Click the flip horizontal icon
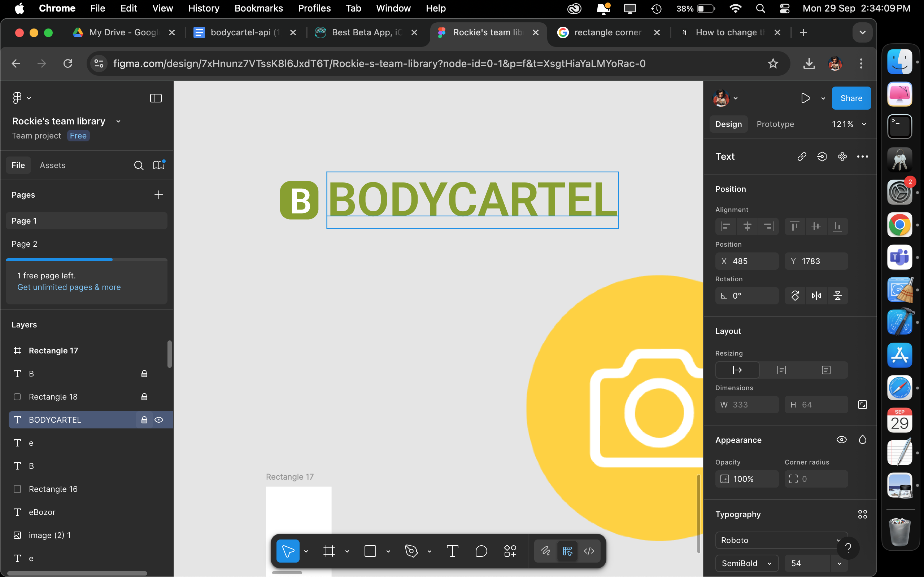924x577 pixels. click(x=816, y=296)
